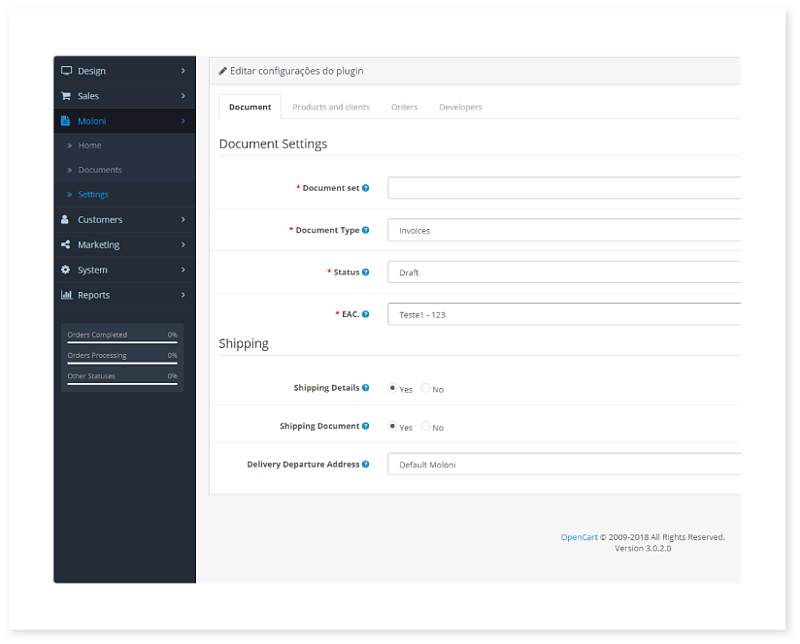This screenshot has height=644, width=800.
Task: Open the Status dropdown showing Draft
Action: tap(564, 271)
